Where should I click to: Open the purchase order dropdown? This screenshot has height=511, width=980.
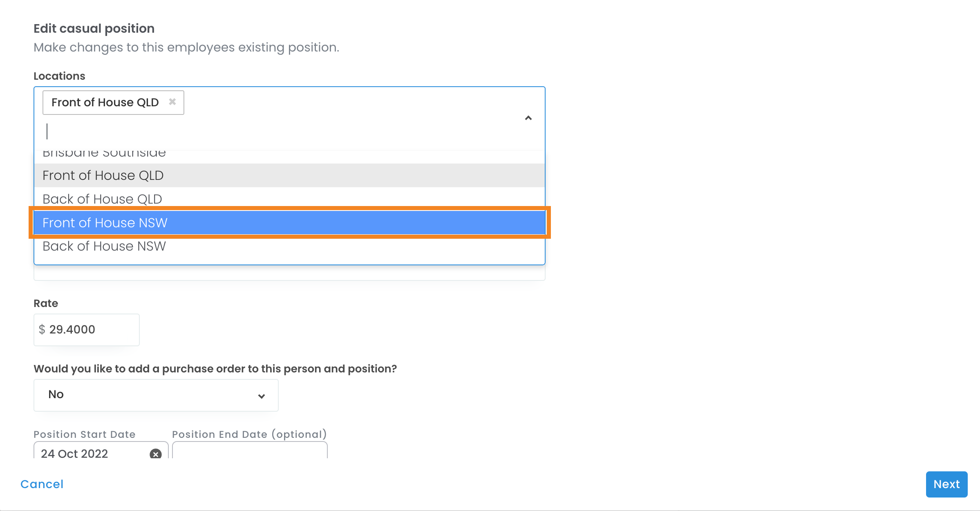tap(156, 395)
